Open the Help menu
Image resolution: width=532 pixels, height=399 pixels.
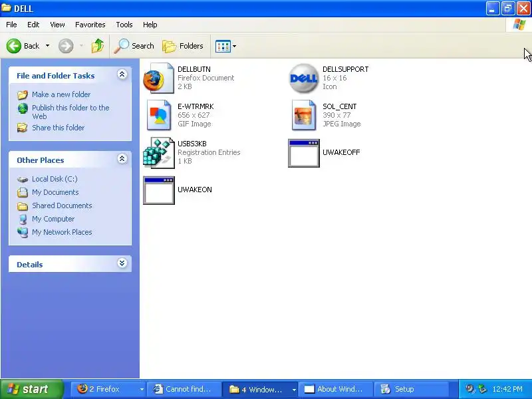coord(150,25)
